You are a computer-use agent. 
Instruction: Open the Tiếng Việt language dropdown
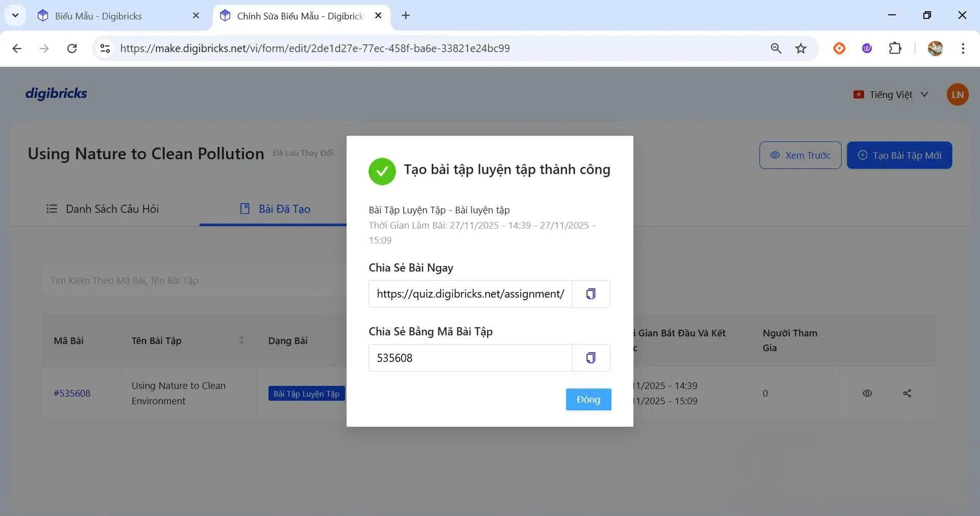point(891,95)
